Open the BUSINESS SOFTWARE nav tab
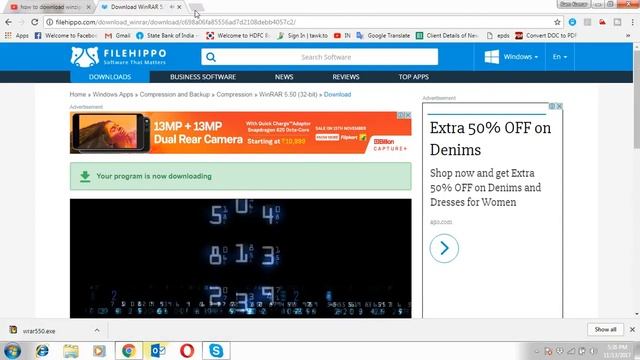This screenshot has width=640, height=360. (203, 77)
